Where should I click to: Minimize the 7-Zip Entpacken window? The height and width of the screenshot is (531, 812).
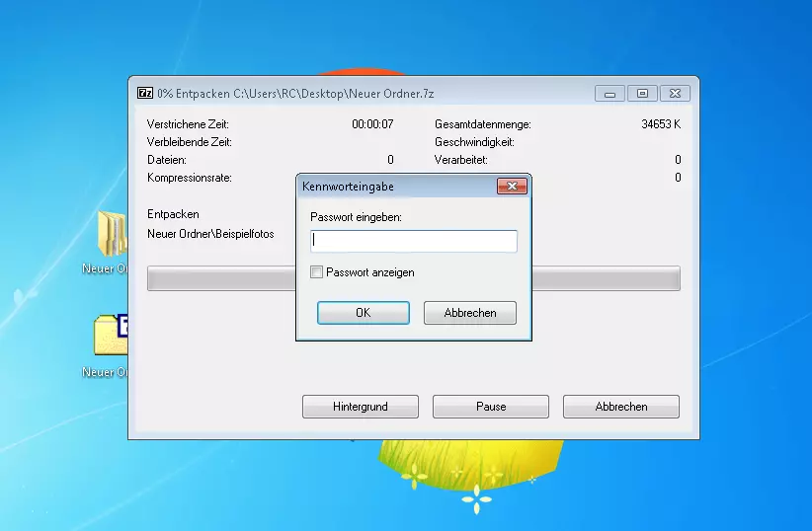[609, 94]
